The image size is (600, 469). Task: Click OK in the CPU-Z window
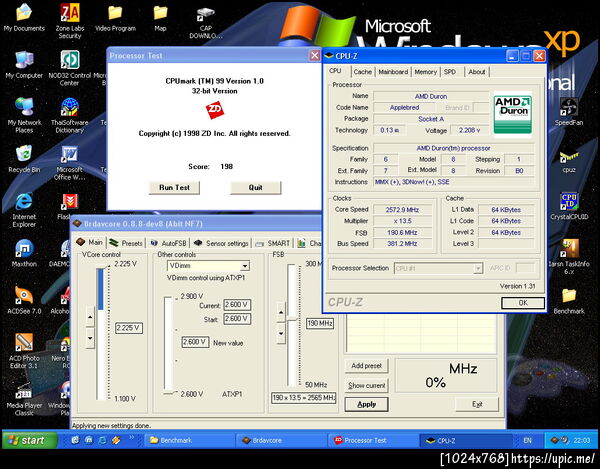click(523, 303)
